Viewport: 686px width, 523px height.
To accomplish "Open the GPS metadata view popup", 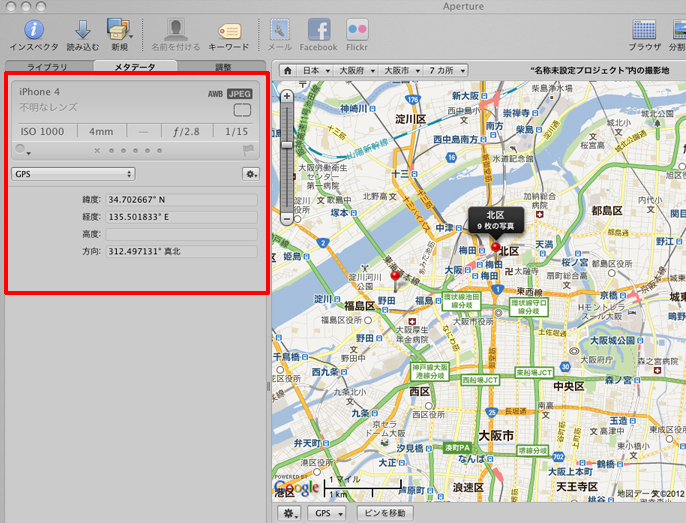I will point(73,174).
